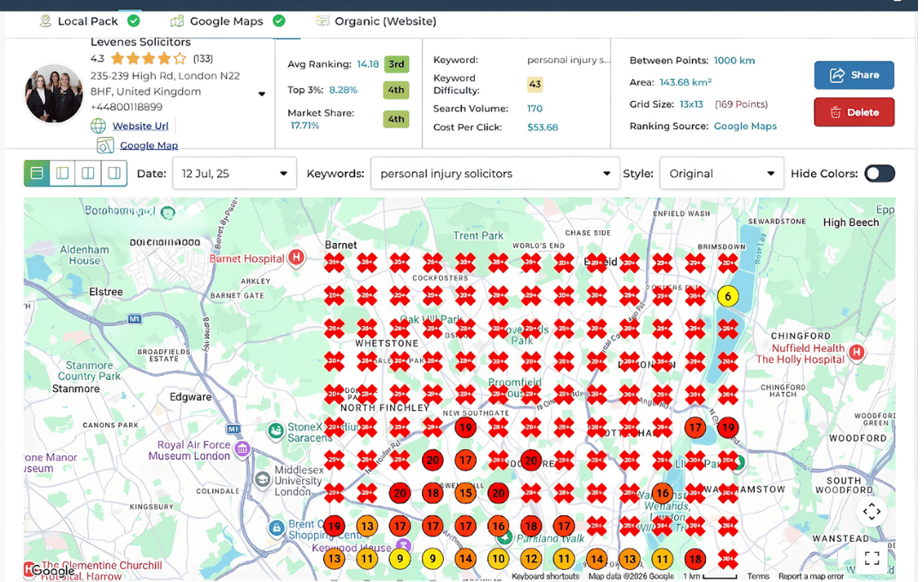
Task: Click the Organic (Website) tab icon
Action: [x=323, y=21]
